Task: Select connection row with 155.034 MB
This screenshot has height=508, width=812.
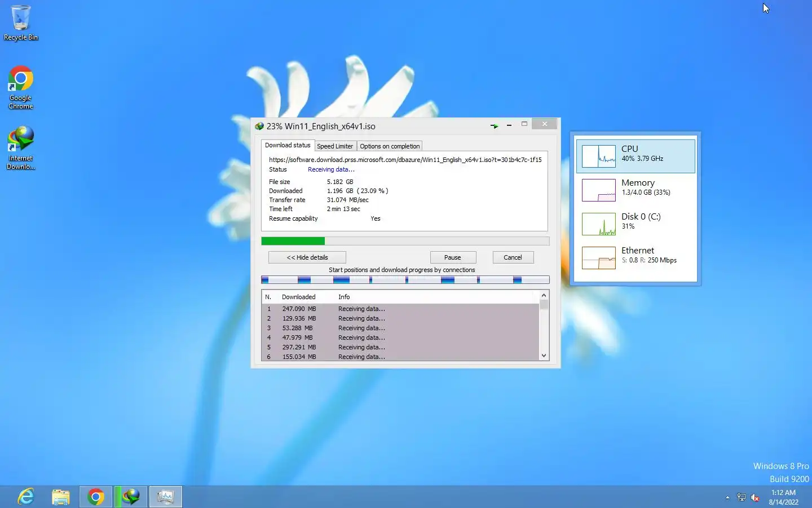Action: [400, 357]
